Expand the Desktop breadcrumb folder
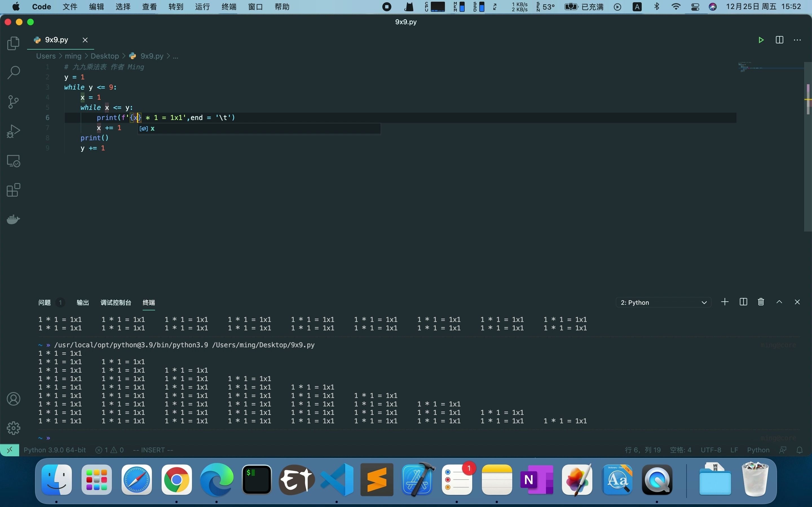Screen dimensions: 812x507 [x=105, y=56]
